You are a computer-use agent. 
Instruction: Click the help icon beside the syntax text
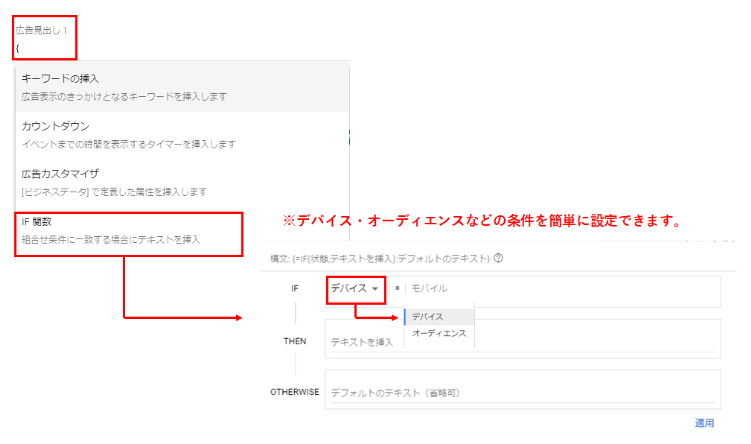coord(498,258)
